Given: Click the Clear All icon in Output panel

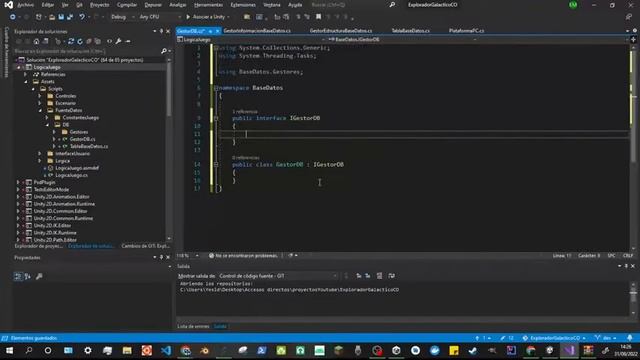Looking at the screenshot, I should (x=379, y=276).
